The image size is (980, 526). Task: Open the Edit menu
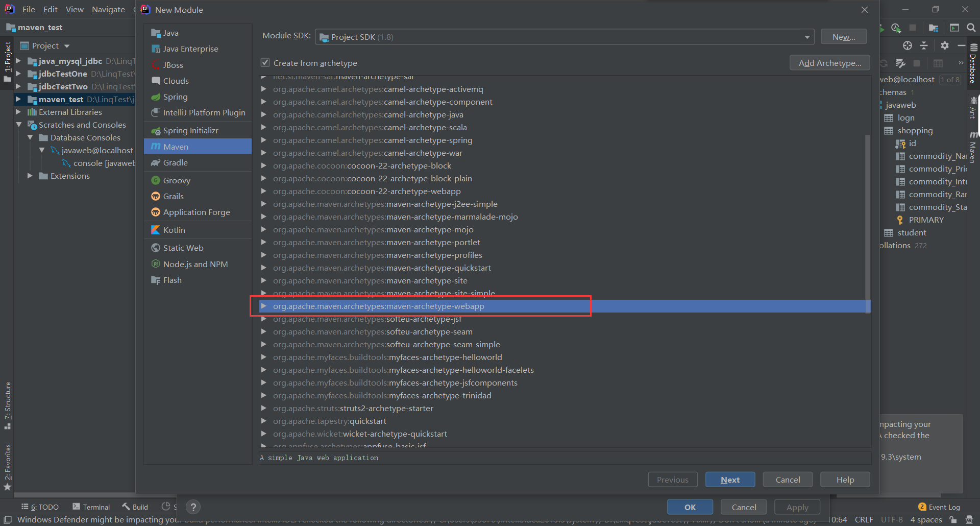pyautogui.click(x=50, y=10)
